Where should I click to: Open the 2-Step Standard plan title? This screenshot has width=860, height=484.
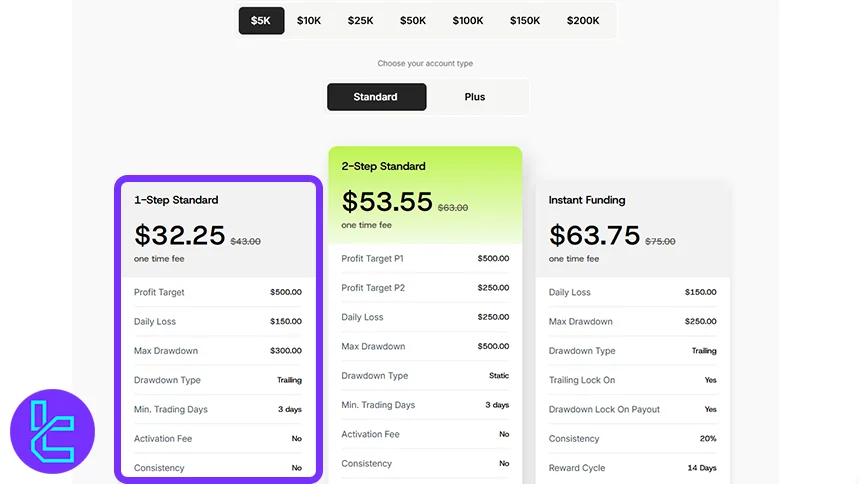pyautogui.click(x=383, y=166)
